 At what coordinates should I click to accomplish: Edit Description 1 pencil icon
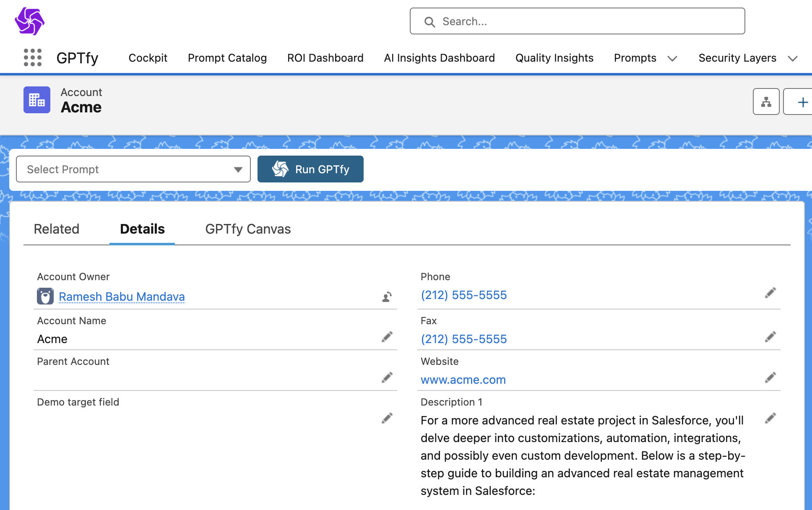[770, 418]
